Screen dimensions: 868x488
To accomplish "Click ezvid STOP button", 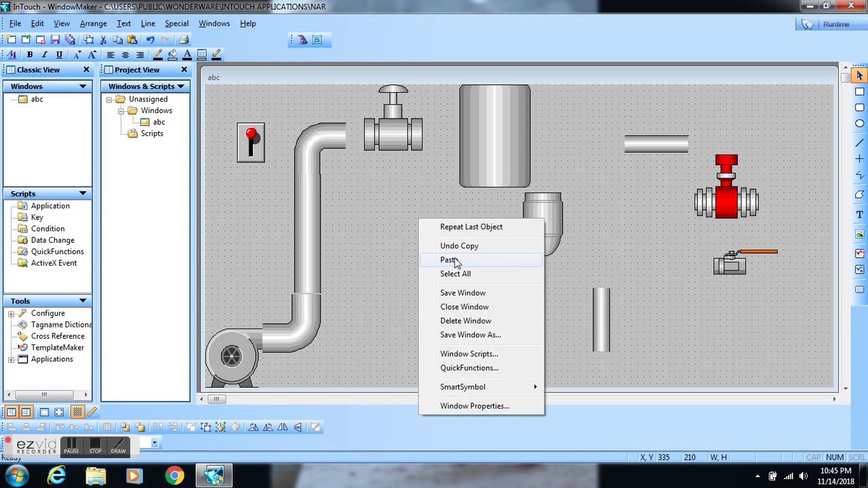I will [95, 446].
